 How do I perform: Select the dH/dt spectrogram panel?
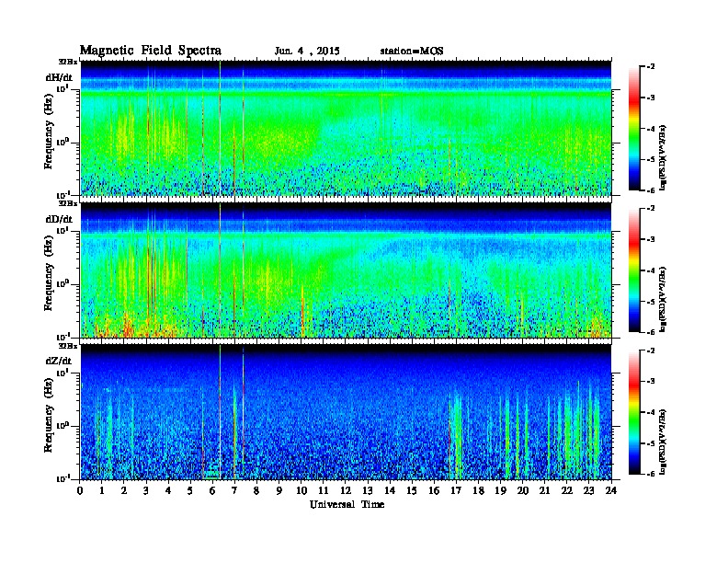point(346,128)
